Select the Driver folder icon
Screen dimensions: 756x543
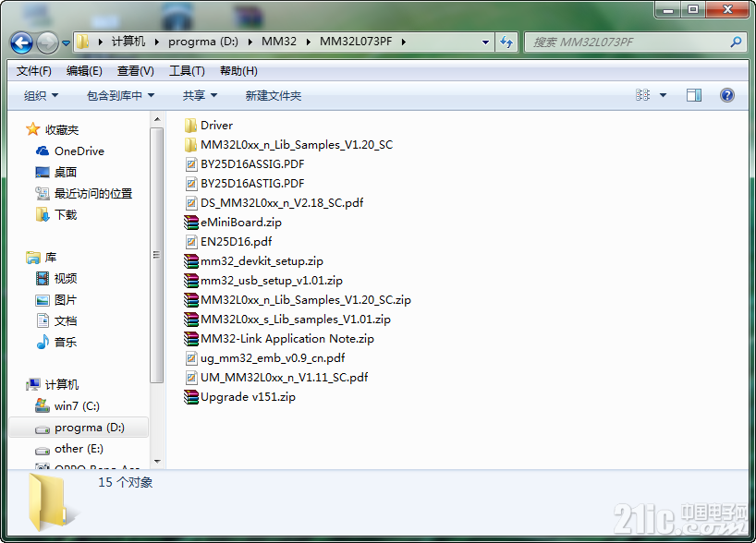click(190, 126)
